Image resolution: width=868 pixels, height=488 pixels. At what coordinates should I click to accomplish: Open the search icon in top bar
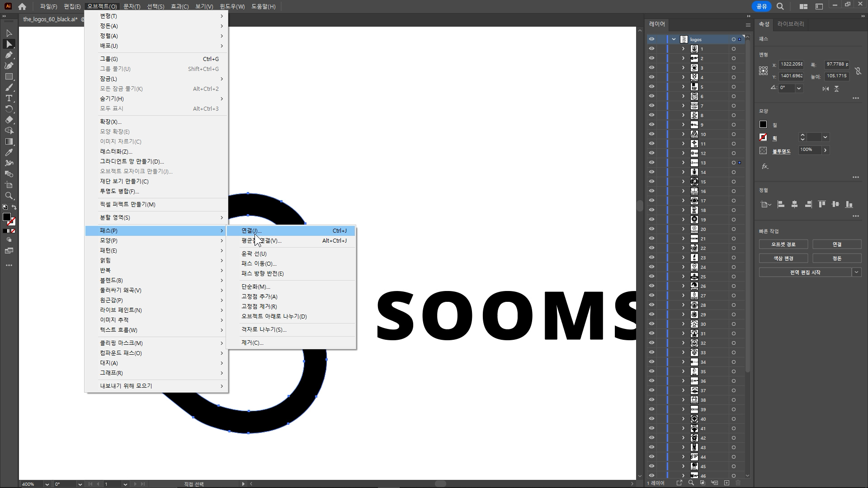[x=780, y=6]
